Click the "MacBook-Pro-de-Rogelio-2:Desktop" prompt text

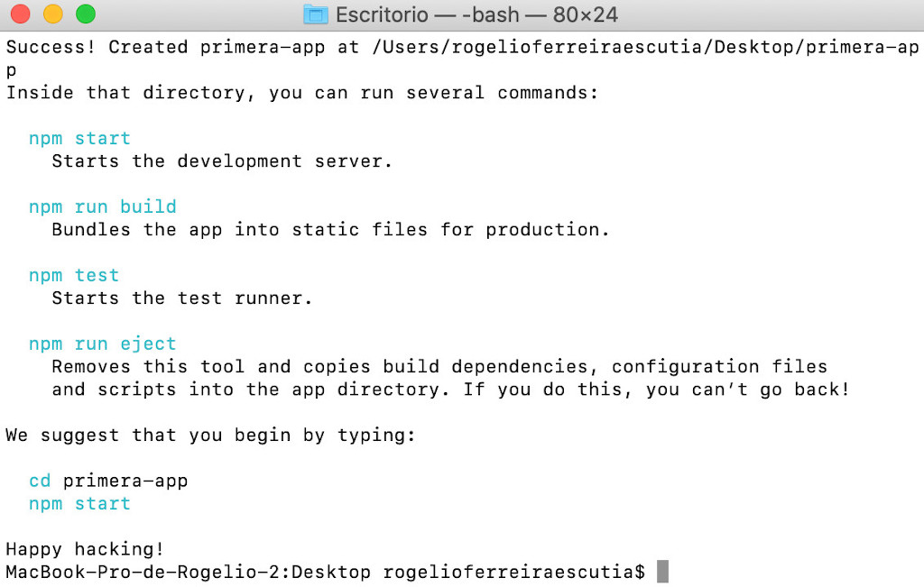click(x=188, y=572)
